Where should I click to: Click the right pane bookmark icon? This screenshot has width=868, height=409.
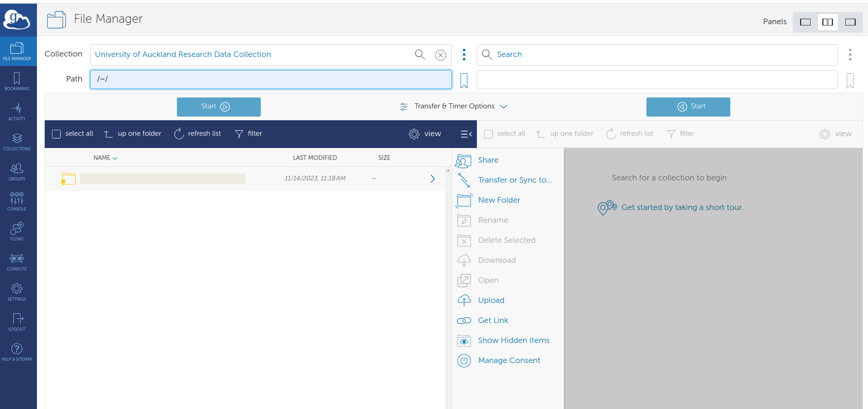(850, 81)
